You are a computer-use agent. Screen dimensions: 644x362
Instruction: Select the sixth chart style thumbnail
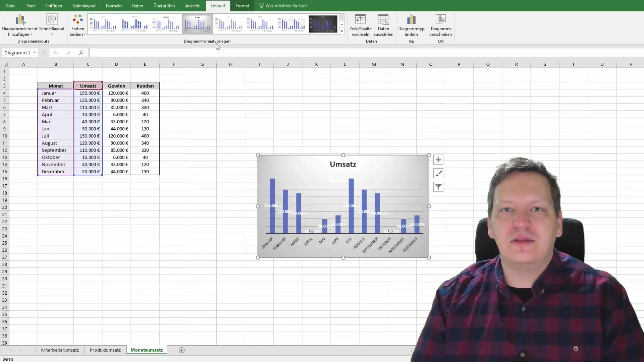pyautogui.click(x=260, y=24)
